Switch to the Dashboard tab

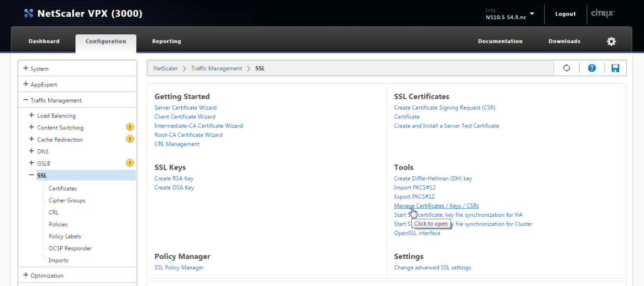(x=44, y=42)
